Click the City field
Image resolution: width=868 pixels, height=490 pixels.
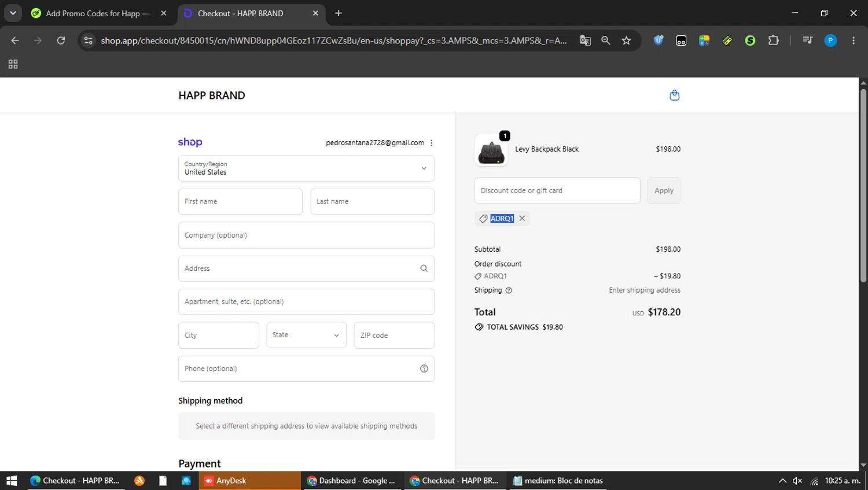coord(219,335)
